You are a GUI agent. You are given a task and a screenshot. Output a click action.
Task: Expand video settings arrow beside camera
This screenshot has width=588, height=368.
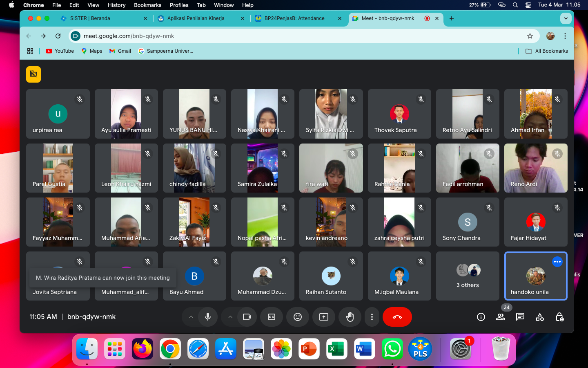point(230,317)
